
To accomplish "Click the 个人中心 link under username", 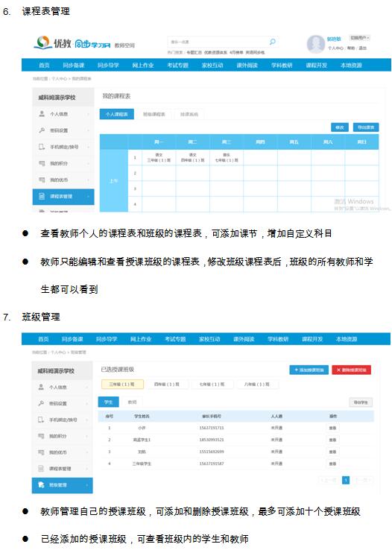I will (x=335, y=48).
